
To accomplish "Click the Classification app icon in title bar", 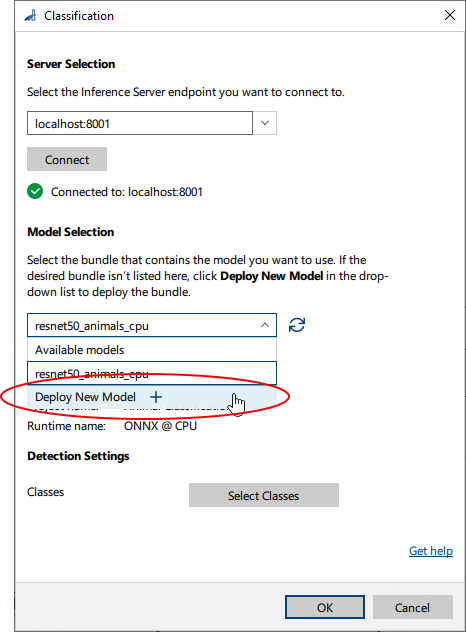I will point(30,16).
